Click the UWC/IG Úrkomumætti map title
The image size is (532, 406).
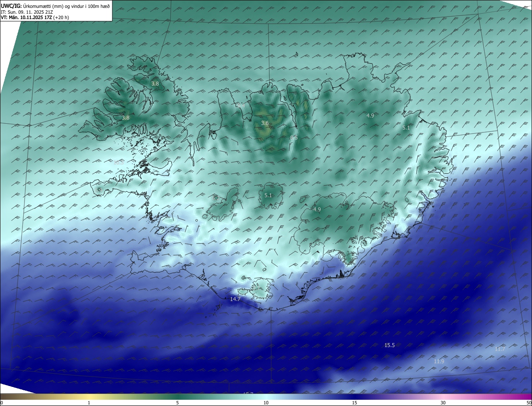coord(55,6)
